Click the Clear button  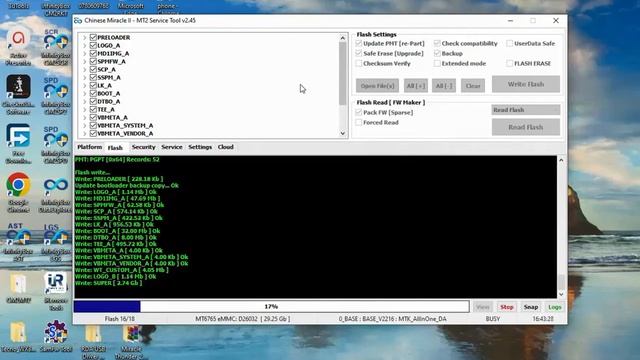[473, 86]
